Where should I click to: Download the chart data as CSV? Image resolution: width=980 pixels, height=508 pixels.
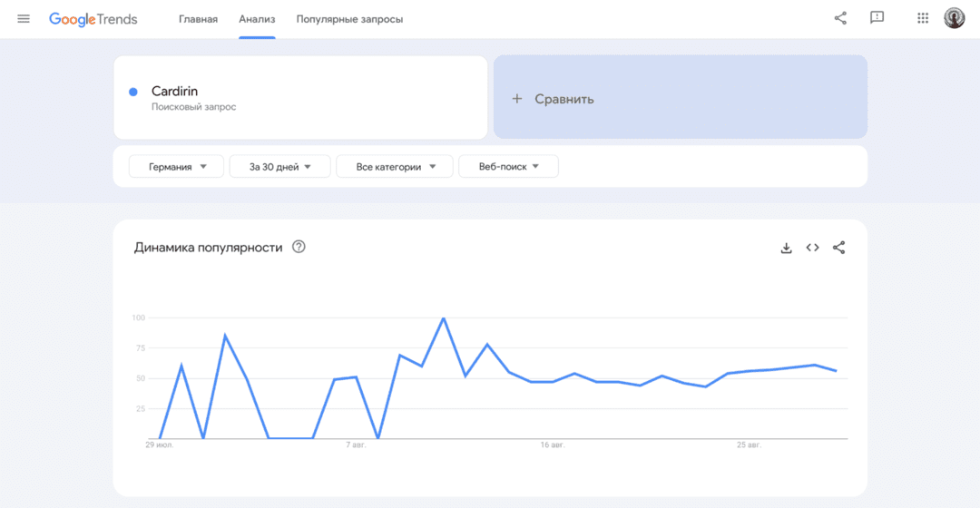[786, 248]
